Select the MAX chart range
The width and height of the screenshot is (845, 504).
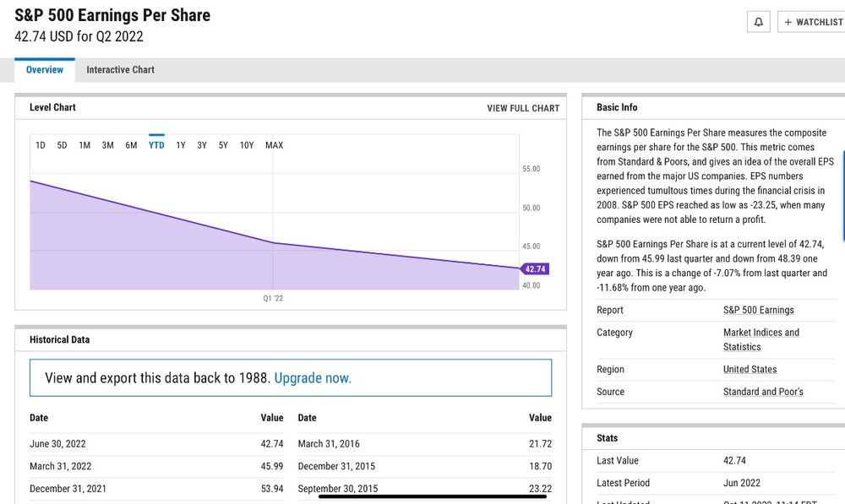[x=274, y=145]
